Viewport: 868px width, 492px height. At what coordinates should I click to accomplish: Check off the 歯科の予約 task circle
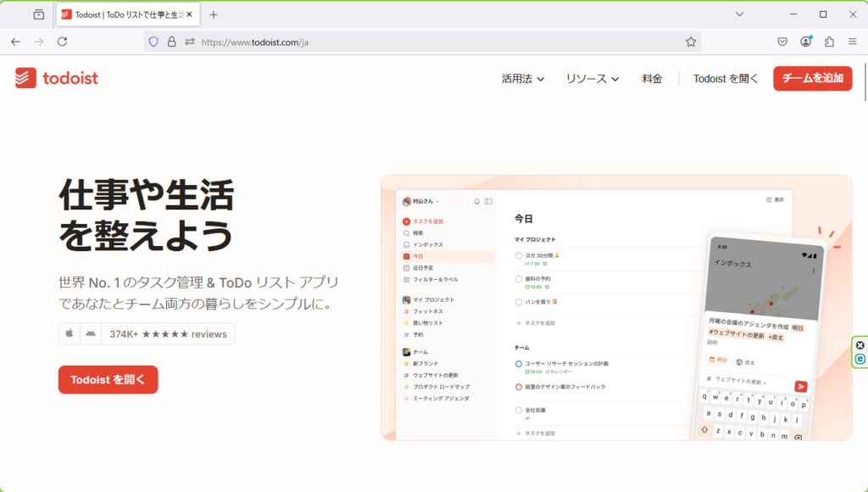tap(519, 278)
